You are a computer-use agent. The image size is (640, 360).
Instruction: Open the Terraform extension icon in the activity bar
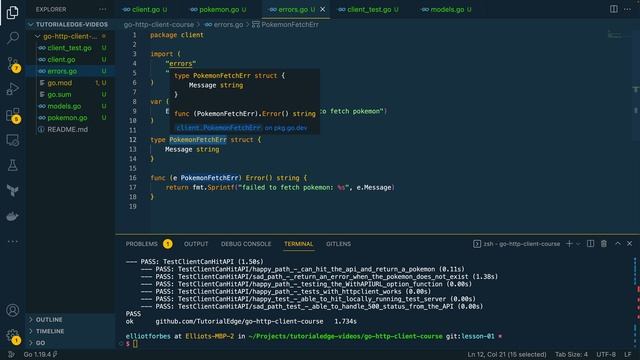coord(12,191)
